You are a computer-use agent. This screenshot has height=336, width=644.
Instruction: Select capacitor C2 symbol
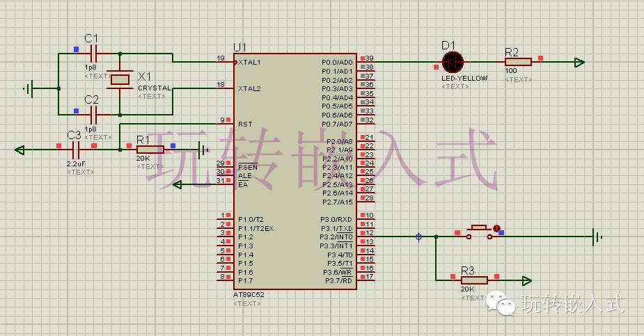point(93,115)
